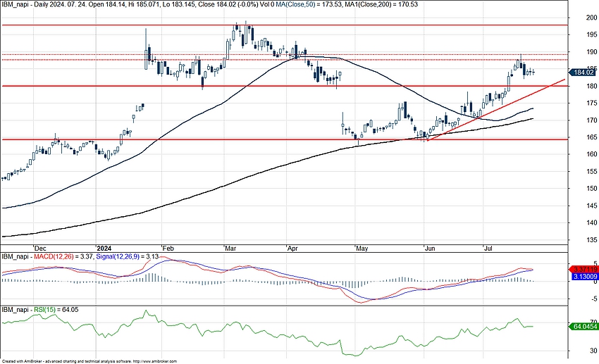Screen dimensions: 599x364
Task: Select the May date axis label
Action: 362,249
